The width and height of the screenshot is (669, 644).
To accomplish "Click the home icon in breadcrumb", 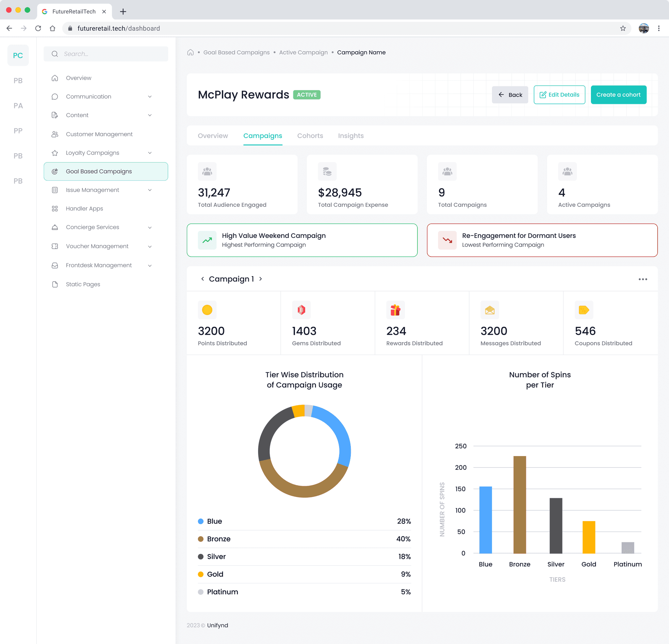I will [190, 52].
